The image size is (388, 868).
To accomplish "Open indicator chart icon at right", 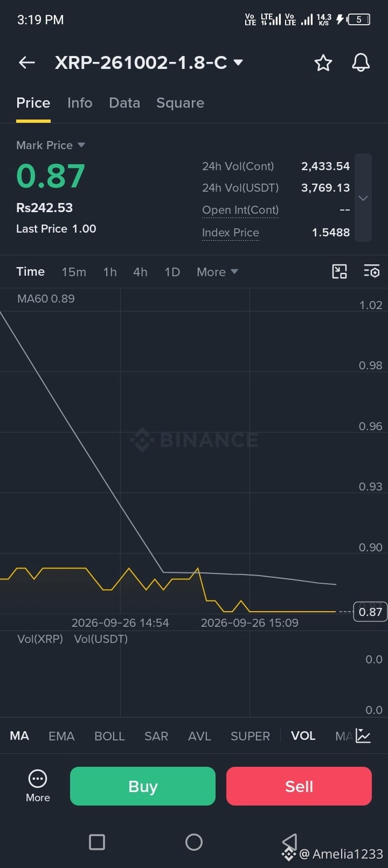I will click(x=363, y=736).
